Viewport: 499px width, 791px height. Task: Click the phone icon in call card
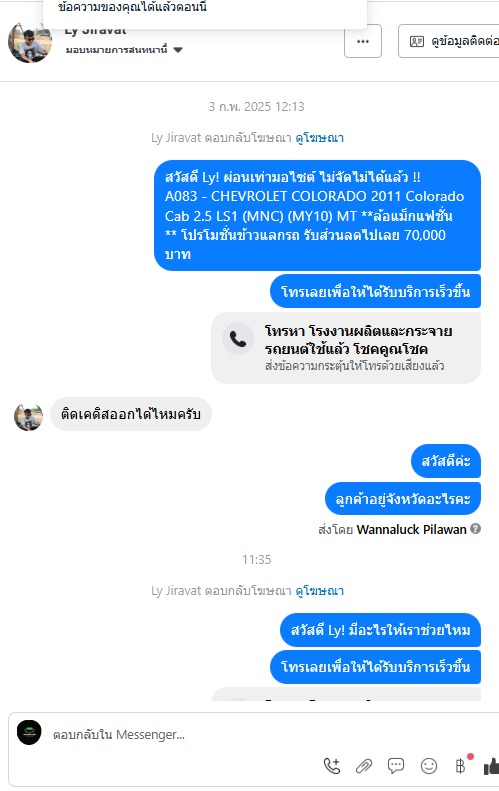point(238,338)
